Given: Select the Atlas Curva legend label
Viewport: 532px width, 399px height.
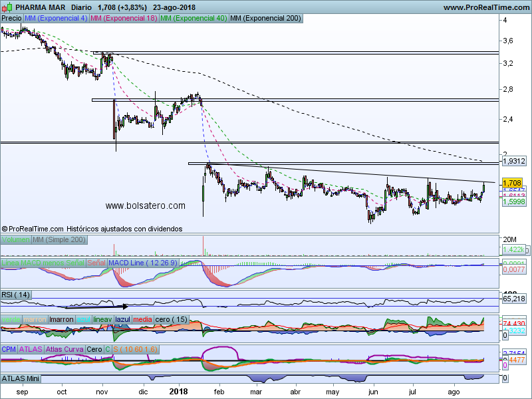Looking at the screenshot, I should pos(65,349).
